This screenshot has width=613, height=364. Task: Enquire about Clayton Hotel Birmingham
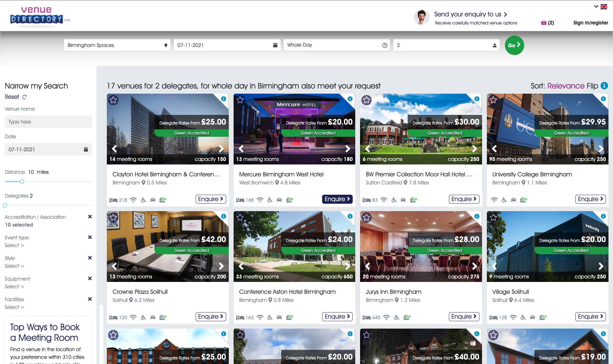coord(211,199)
